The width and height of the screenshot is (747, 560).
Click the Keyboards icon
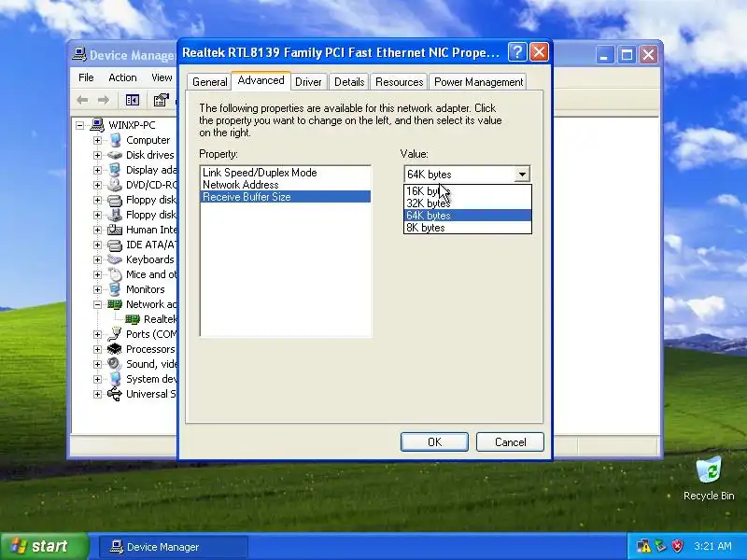pyautogui.click(x=115, y=259)
